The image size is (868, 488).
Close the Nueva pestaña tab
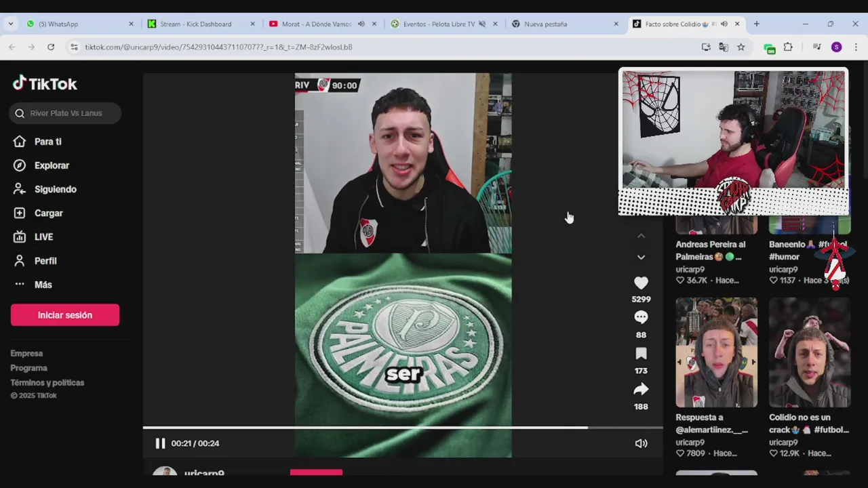tap(616, 24)
